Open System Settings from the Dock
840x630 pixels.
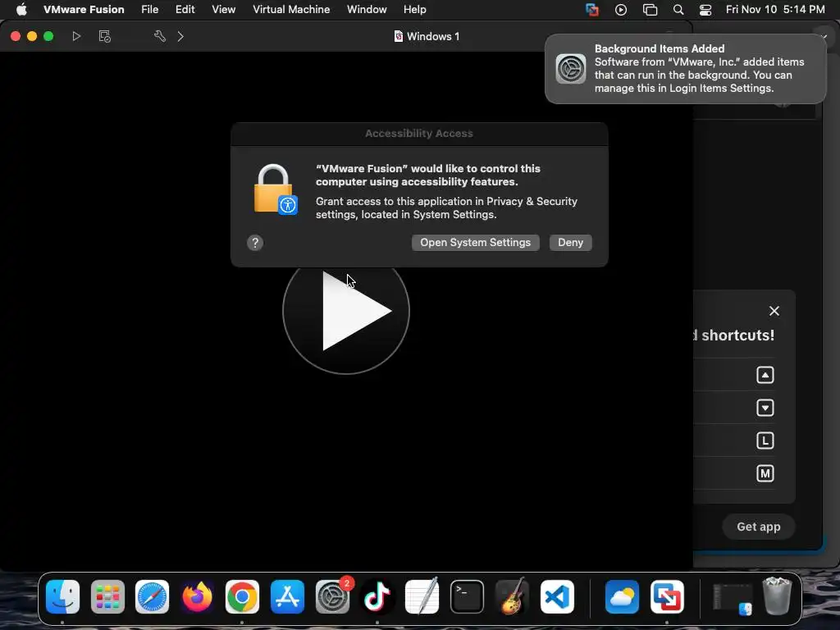point(332,597)
